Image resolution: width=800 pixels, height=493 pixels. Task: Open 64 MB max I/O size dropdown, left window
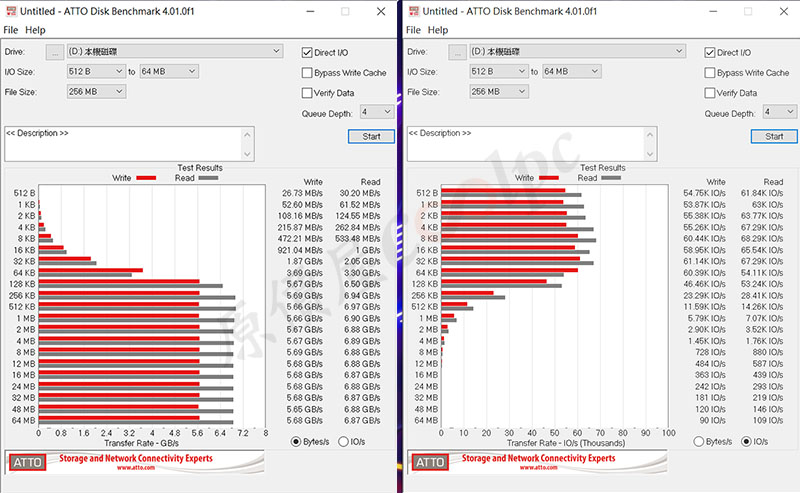point(169,71)
